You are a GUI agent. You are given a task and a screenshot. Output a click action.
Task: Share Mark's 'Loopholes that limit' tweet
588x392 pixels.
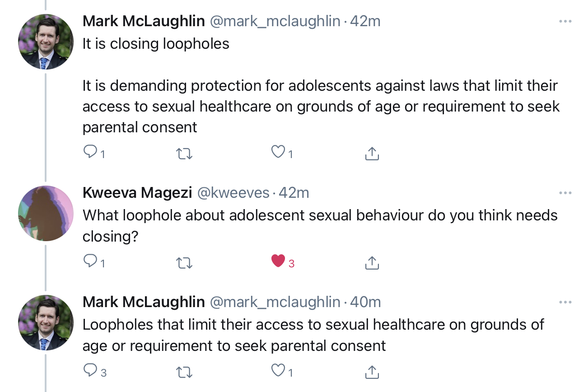click(371, 372)
